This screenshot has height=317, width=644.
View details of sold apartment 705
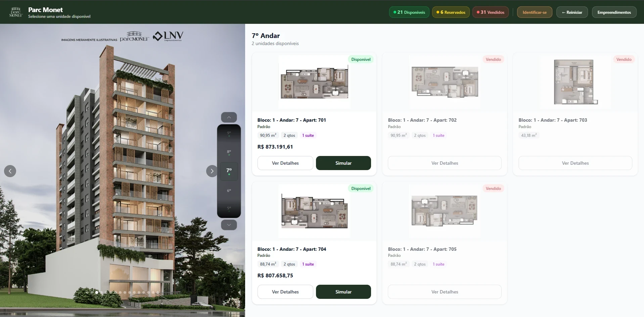point(445,292)
